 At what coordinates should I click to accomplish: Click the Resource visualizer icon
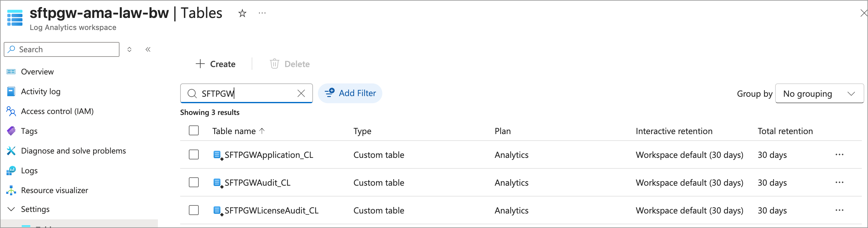click(11, 190)
